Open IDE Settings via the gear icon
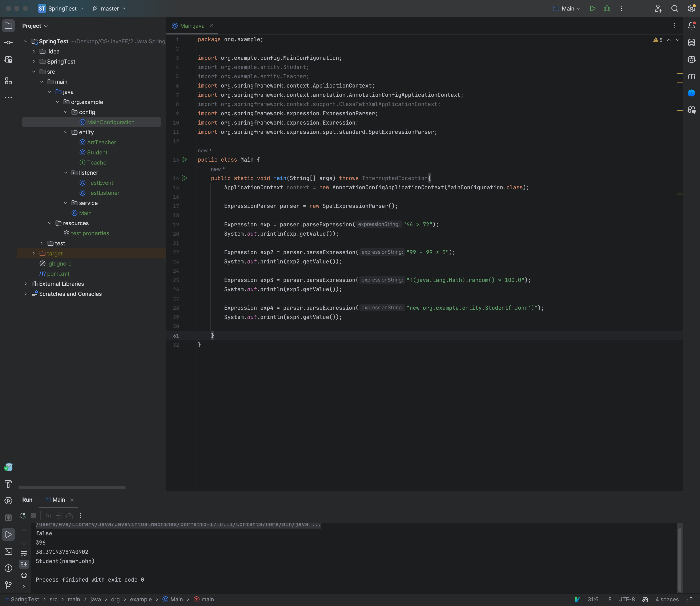 coord(691,8)
